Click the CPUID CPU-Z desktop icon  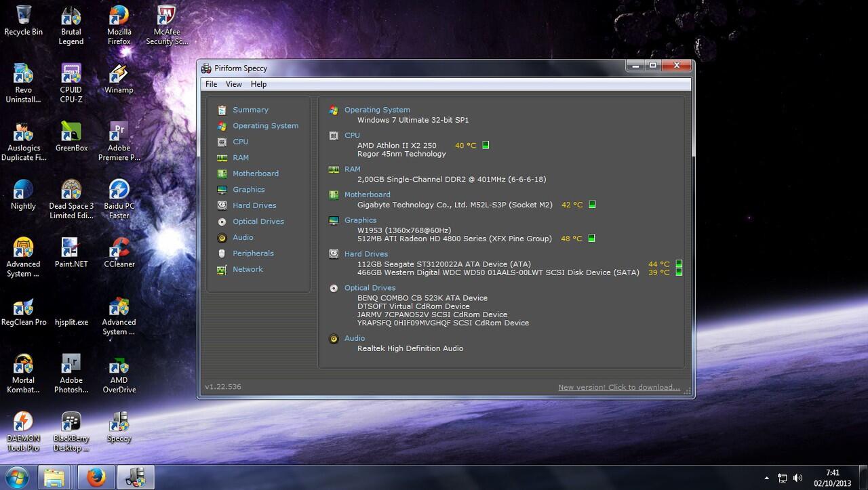click(71, 84)
